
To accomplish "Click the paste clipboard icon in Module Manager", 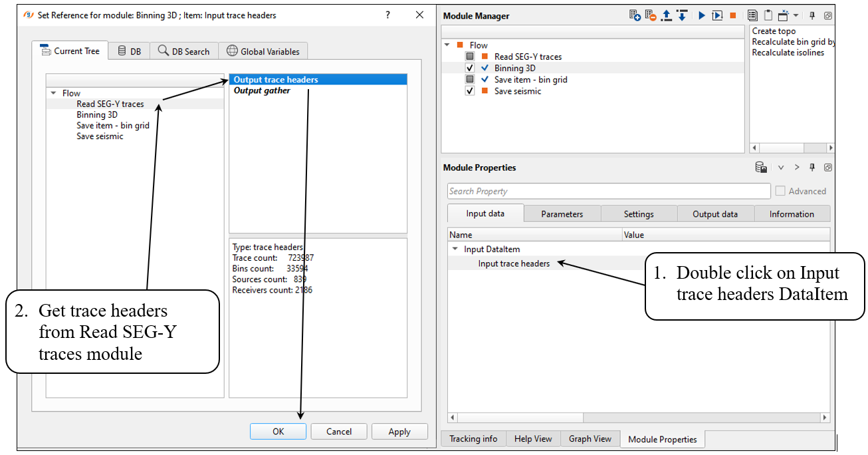I will click(x=768, y=16).
